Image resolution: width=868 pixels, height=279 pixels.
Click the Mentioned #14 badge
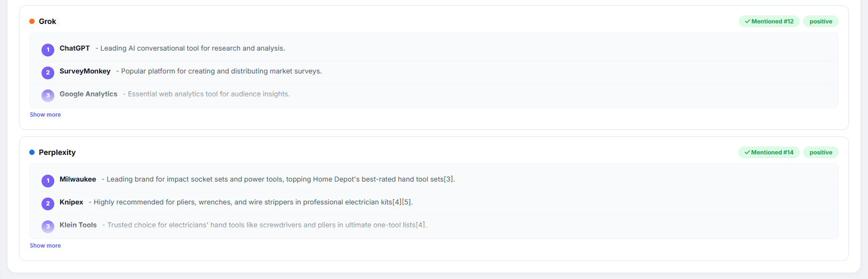click(768, 152)
